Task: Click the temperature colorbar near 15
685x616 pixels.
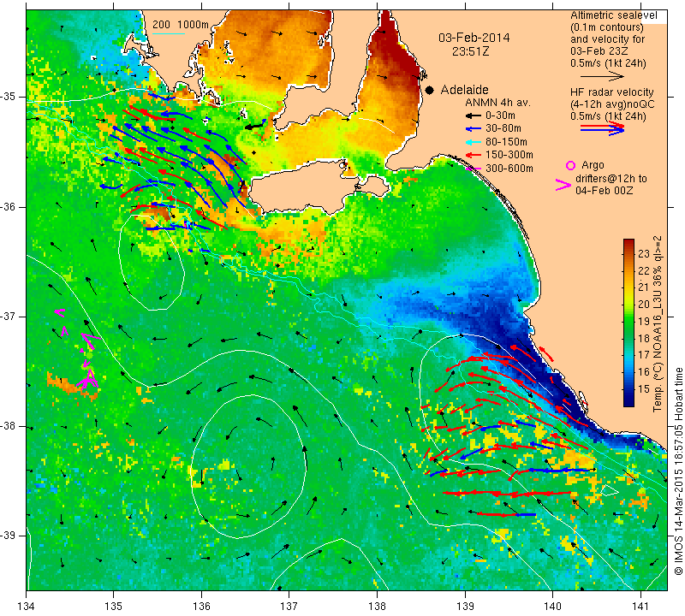Action: tap(628, 389)
